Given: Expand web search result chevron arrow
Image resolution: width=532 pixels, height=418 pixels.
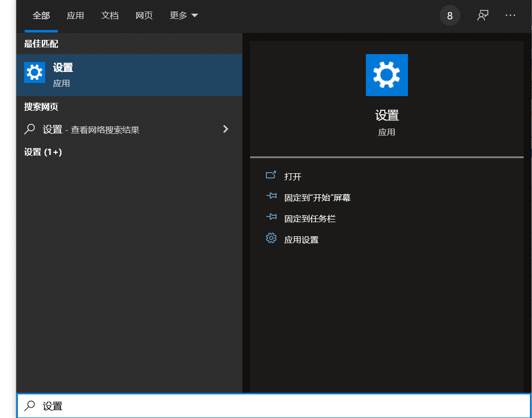Looking at the screenshot, I should point(226,129).
